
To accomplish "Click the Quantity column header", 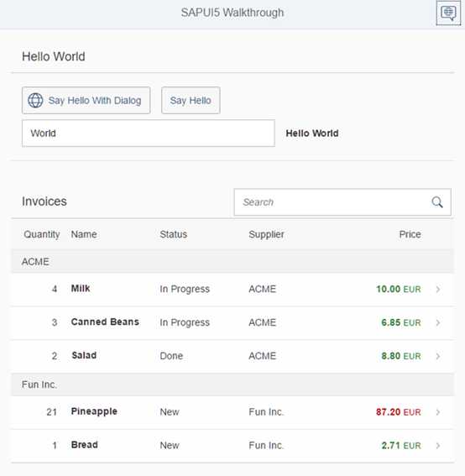I will (x=42, y=234).
